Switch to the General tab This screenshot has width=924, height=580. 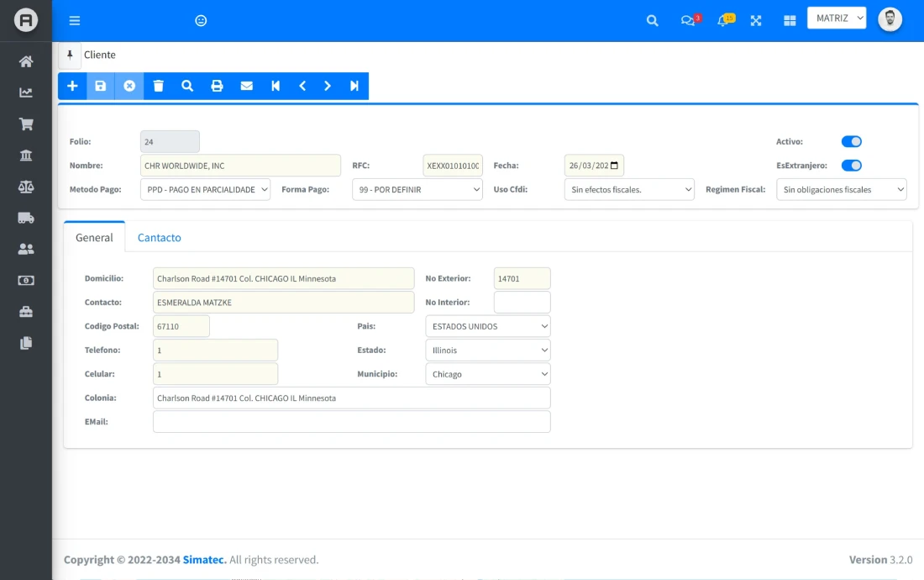(94, 238)
